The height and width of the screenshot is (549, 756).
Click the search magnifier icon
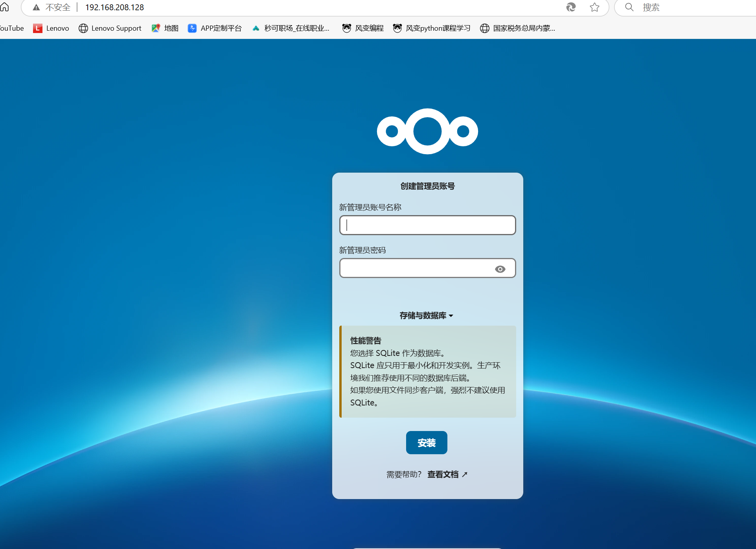(629, 7)
